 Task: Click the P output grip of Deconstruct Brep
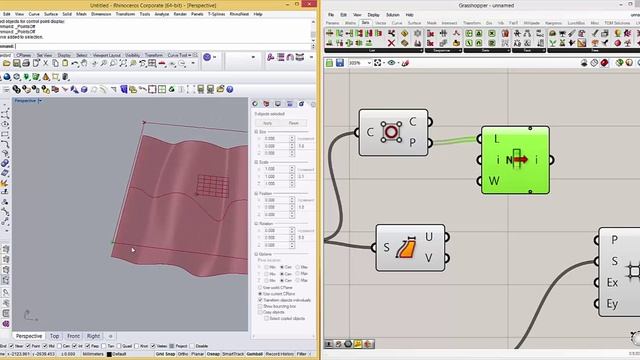(429, 143)
